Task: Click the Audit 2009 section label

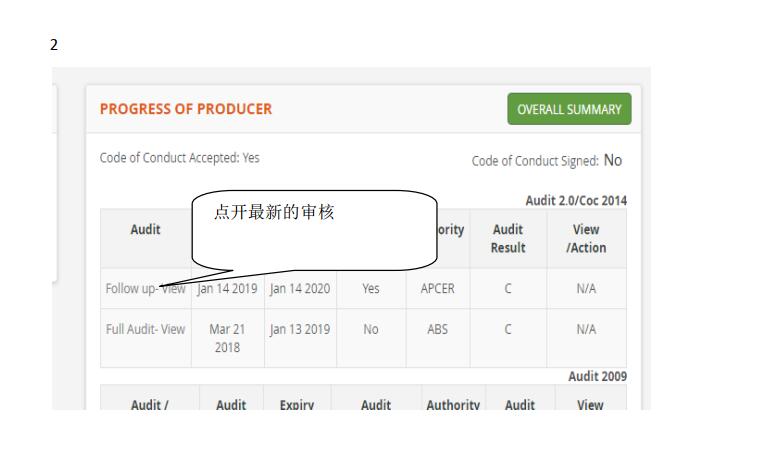Action: click(597, 376)
